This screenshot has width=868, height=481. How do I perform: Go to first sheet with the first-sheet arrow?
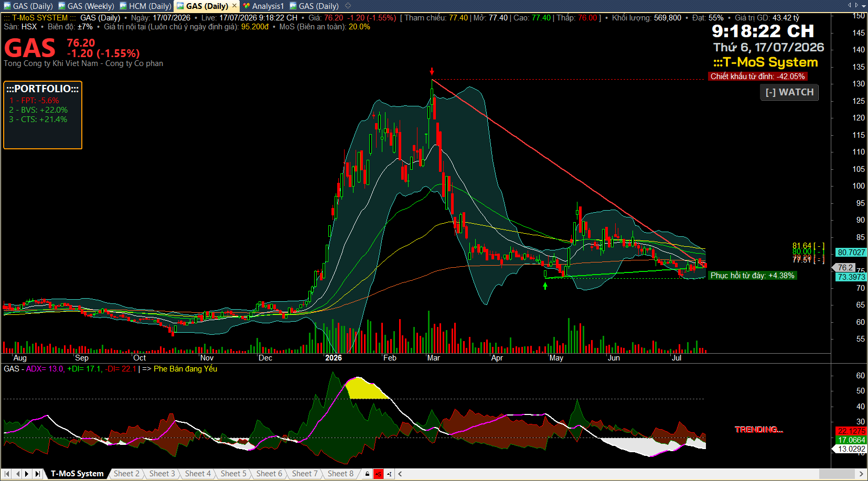tap(7, 474)
